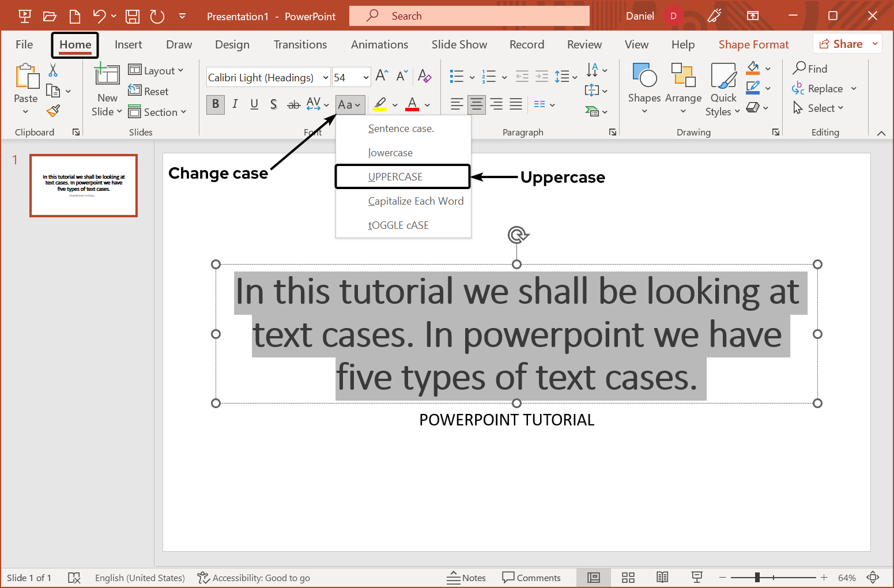The height and width of the screenshot is (588, 894).
Task: Toggle Underline formatting
Action: tap(254, 104)
